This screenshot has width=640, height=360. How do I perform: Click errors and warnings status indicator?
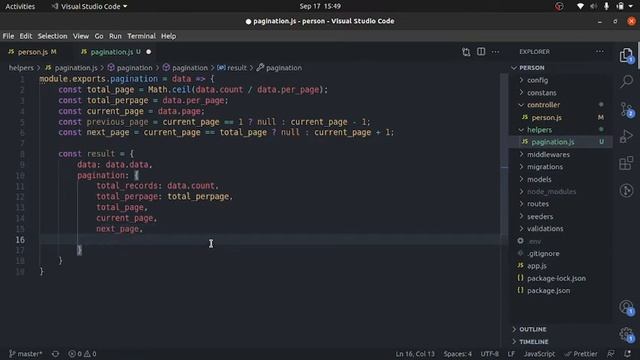click(x=82, y=354)
